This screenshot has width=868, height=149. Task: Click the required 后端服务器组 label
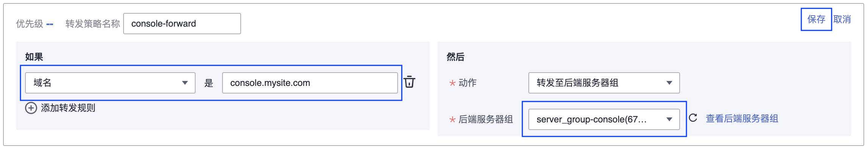click(x=481, y=119)
